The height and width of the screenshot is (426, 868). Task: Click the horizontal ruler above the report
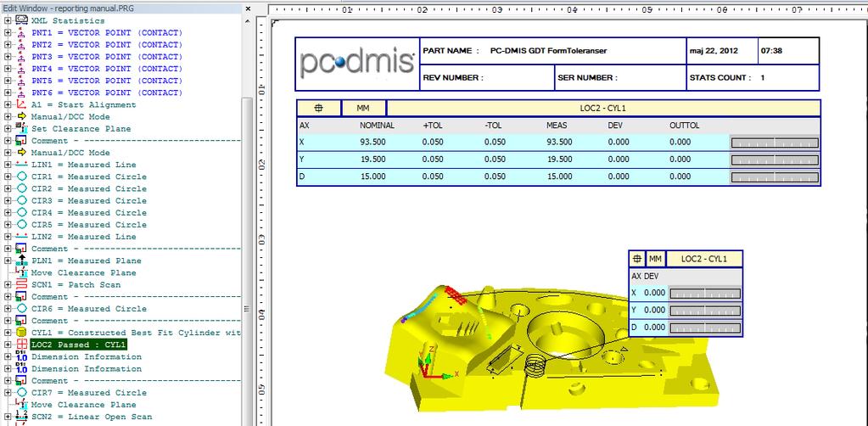[x=568, y=9]
